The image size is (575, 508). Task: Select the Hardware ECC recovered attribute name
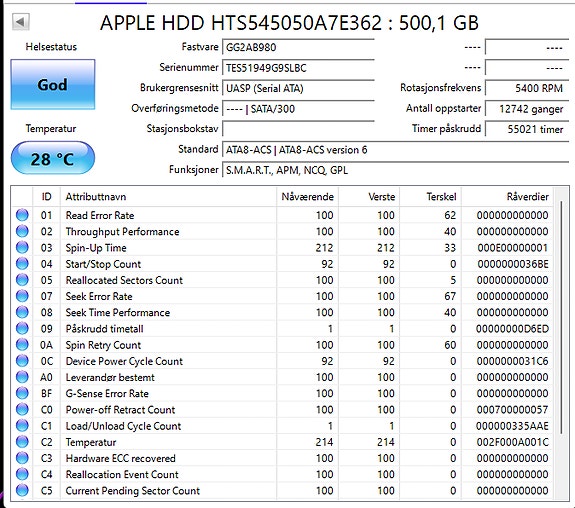pyautogui.click(x=120, y=458)
